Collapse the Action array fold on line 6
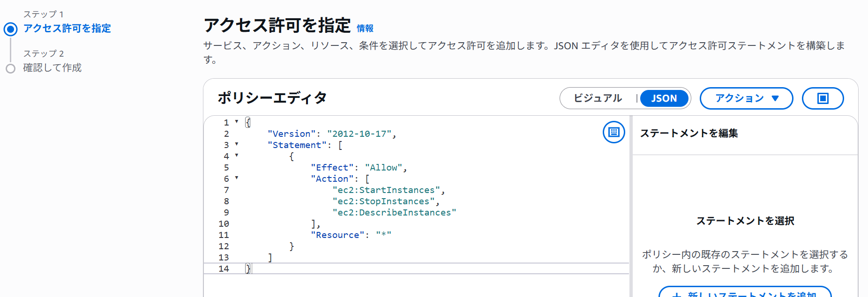Screen dimensions: 868x297 (x=237, y=178)
